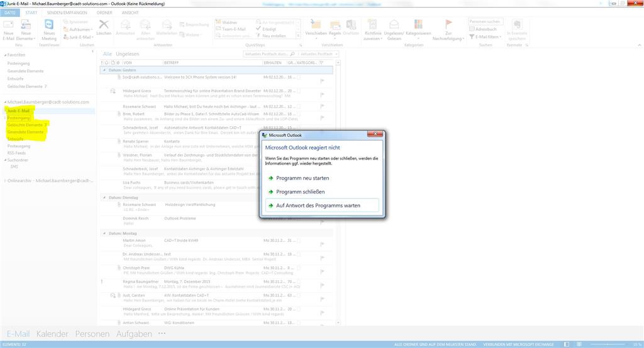This screenshot has width=644, height=348.
Task: Collapse the Datum: Montag group
Action: point(104,234)
